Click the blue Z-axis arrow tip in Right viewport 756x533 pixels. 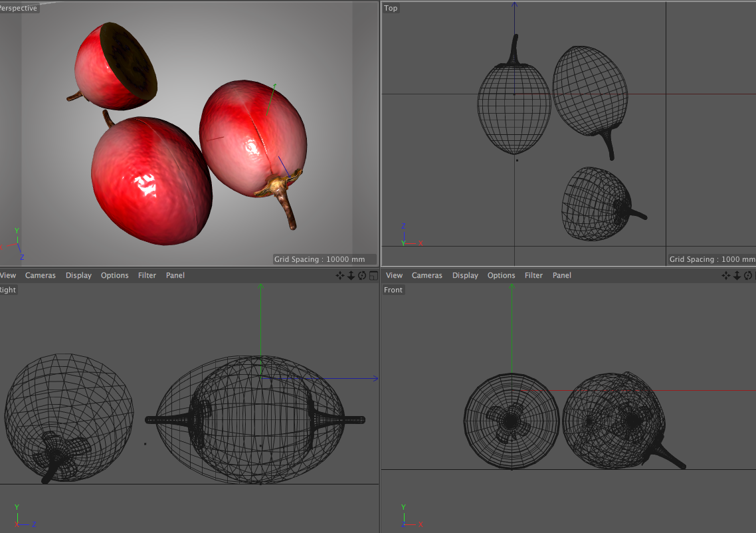[x=375, y=379]
